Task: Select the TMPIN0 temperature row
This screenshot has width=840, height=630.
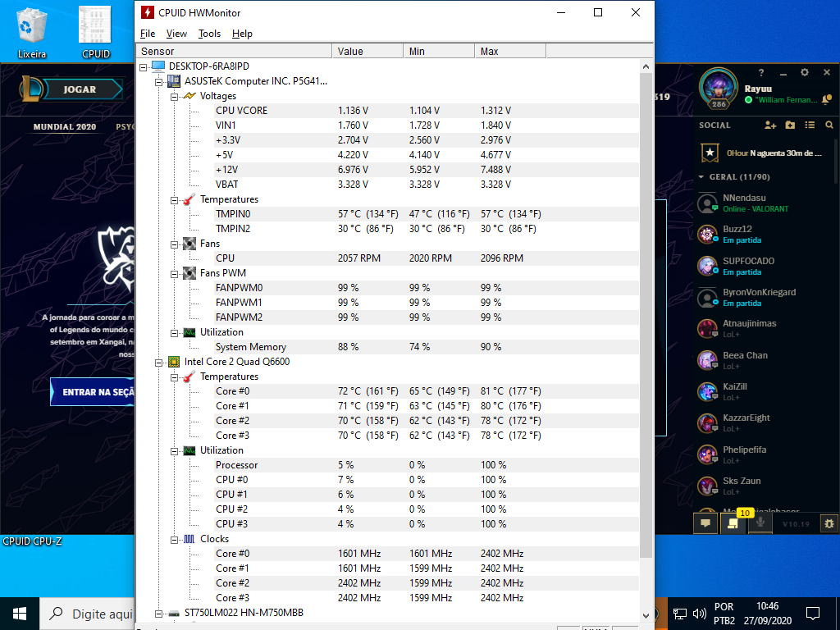Action: [427, 214]
